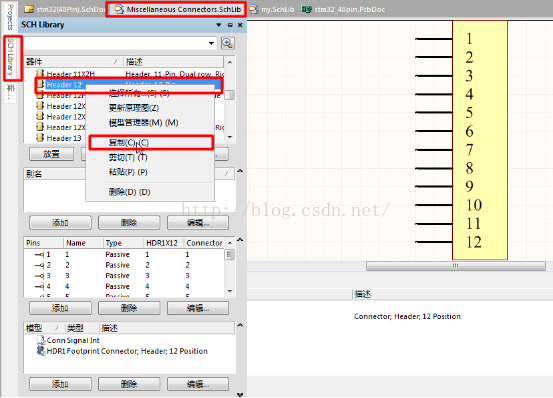Click the model (模型) column header
Viewport: 553px width, 398px height.
(44, 328)
